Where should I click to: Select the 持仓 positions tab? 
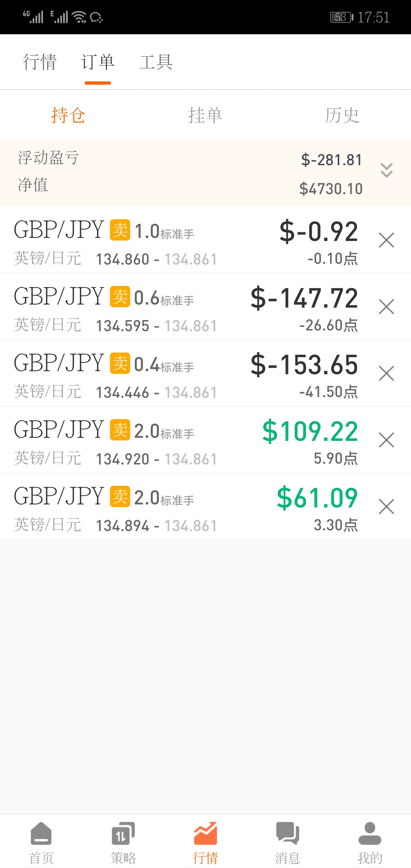pos(68,115)
